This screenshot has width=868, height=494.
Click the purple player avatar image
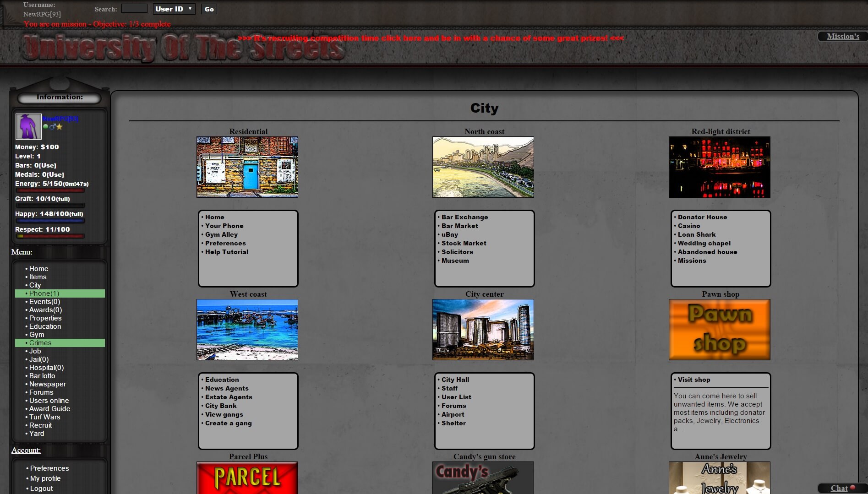[x=28, y=126]
